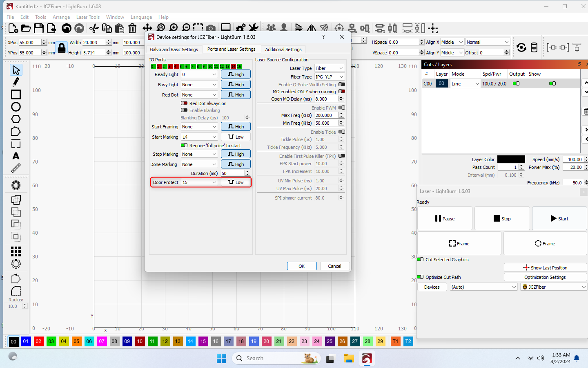Pick cyan palette swatch 06

[89, 341]
